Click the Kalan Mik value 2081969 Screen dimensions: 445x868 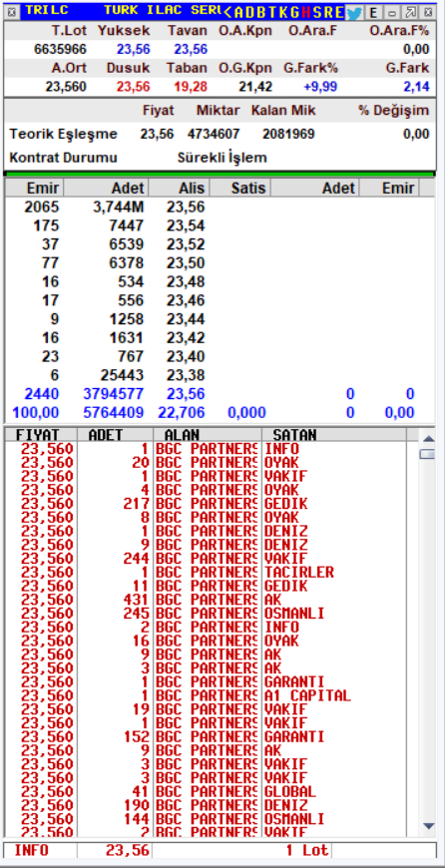[x=288, y=134]
